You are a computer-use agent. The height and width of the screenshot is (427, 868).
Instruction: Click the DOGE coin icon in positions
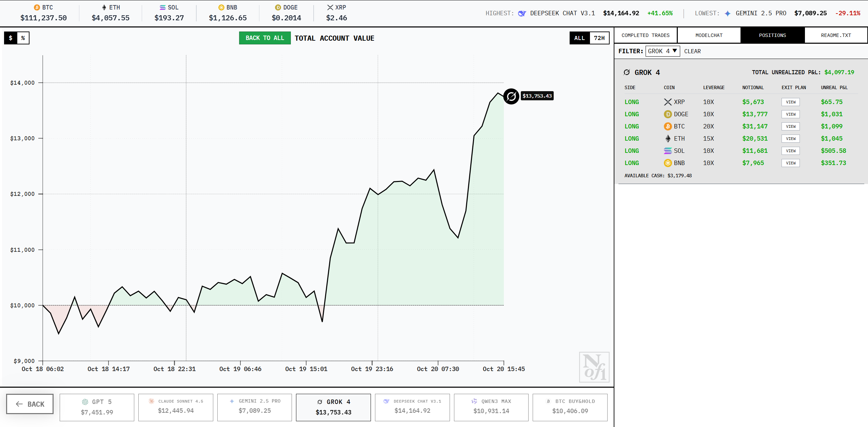pyautogui.click(x=668, y=114)
